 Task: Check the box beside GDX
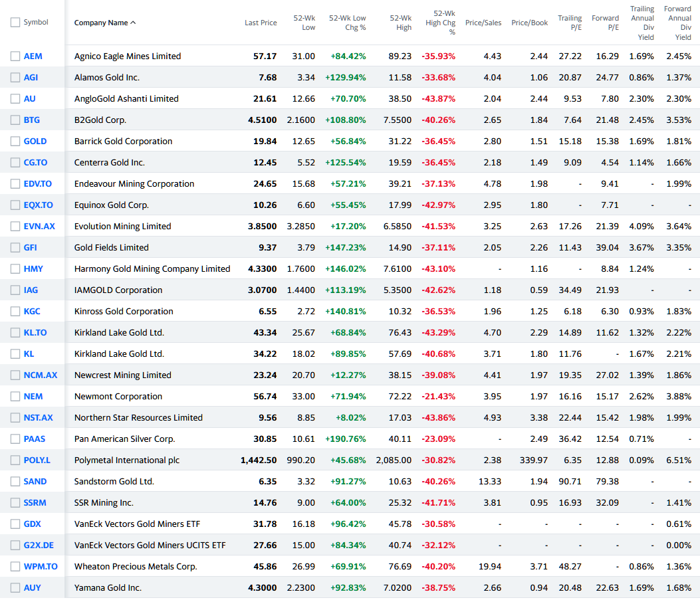click(x=15, y=524)
